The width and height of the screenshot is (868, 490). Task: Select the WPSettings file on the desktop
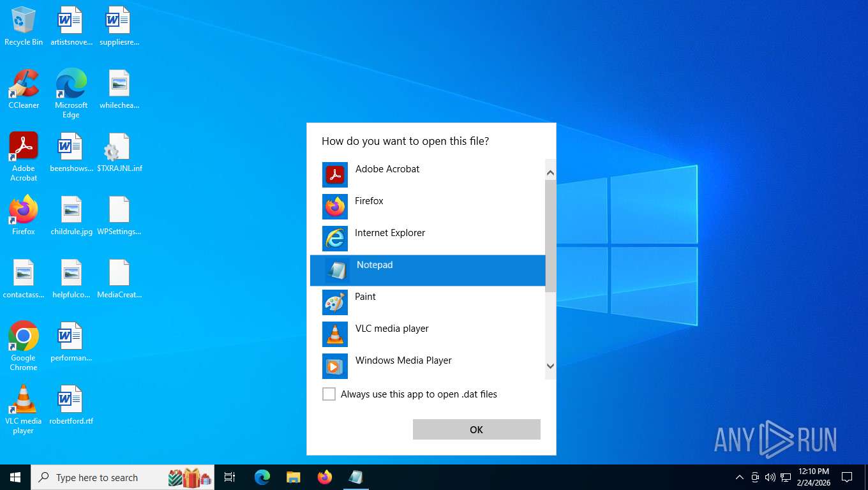119,216
